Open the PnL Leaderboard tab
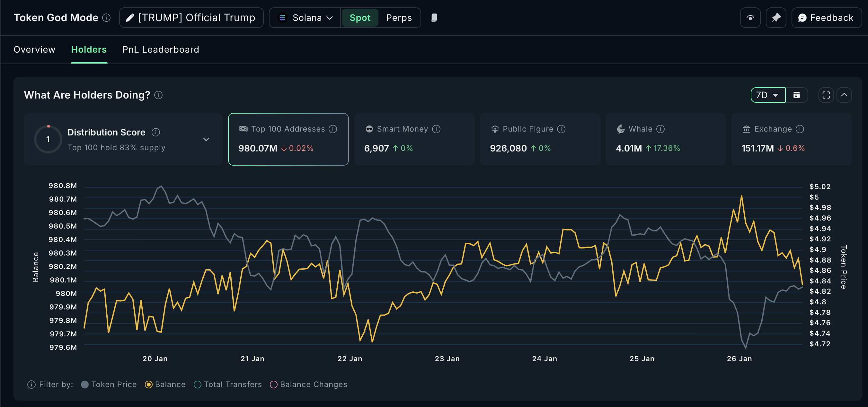 click(161, 49)
